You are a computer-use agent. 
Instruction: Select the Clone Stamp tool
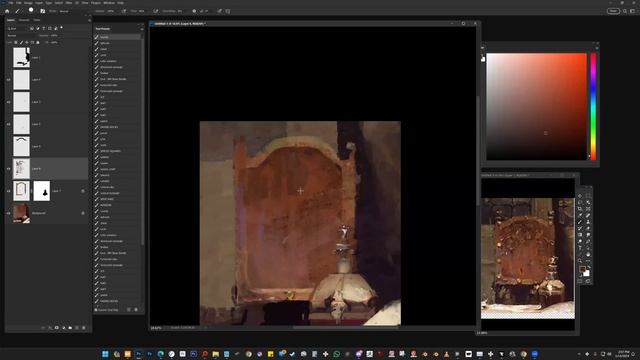pyautogui.click(x=588, y=222)
